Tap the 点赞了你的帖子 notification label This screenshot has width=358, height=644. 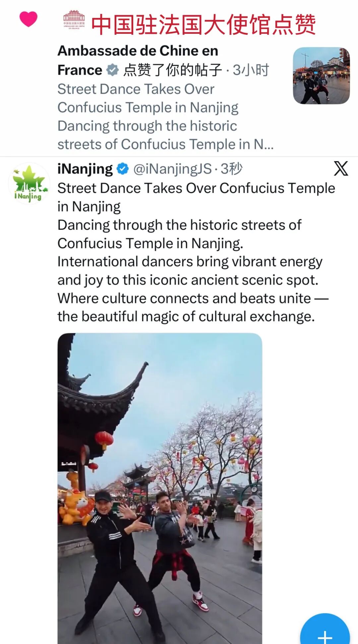172,70
